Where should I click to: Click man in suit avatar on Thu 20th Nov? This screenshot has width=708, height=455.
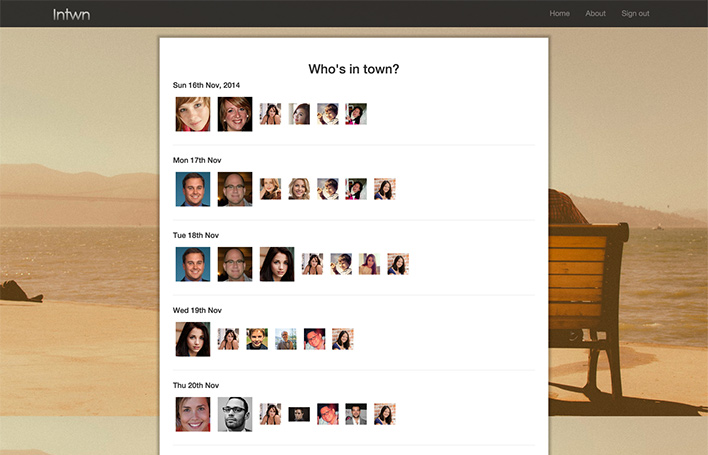(x=356, y=413)
